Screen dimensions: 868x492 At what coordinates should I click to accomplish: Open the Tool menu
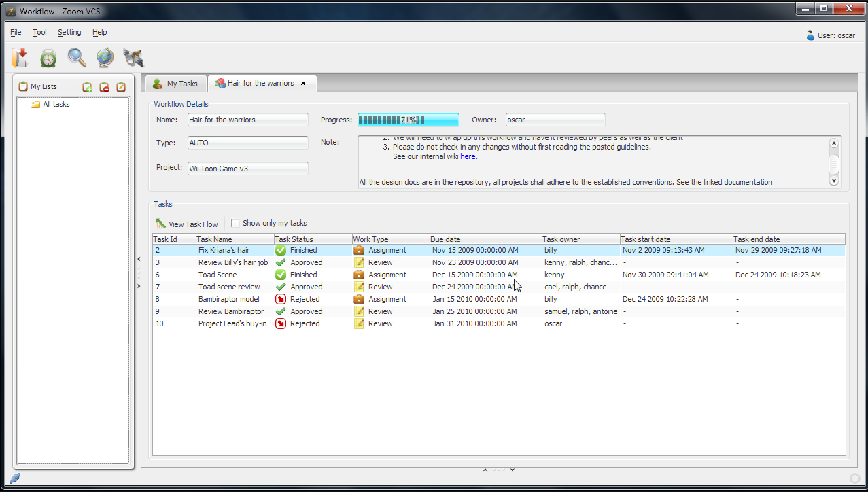[x=39, y=32]
